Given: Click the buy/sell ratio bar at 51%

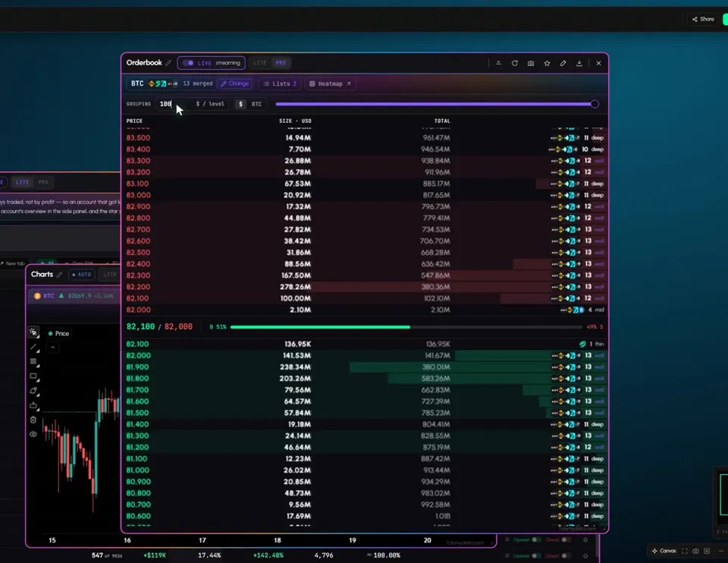Looking at the screenshot, I should tap(406, 327).
